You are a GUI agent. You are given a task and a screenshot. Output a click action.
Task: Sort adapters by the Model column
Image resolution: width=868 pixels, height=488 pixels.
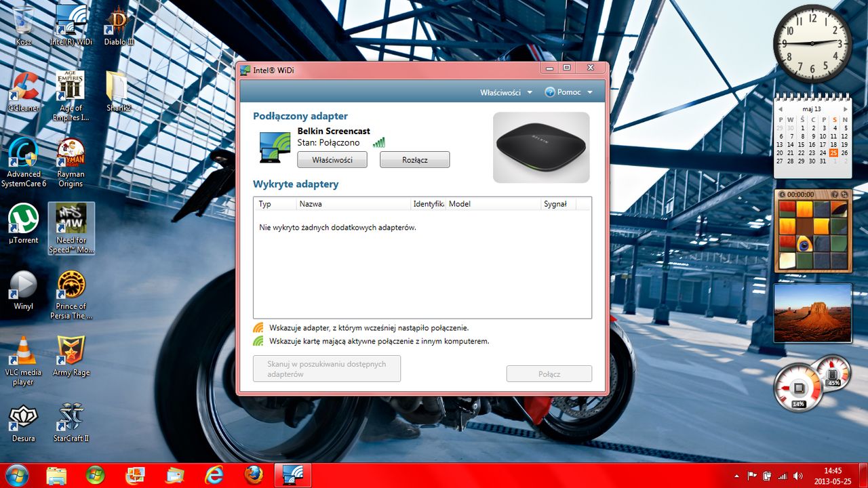coord(493,203)
